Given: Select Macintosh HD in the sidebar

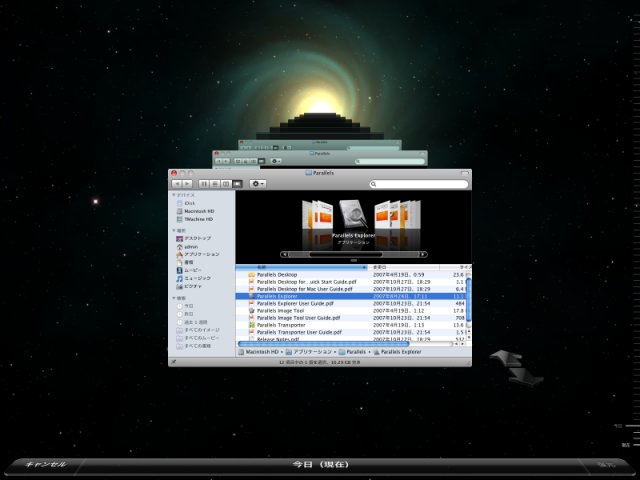Looking at the screenshot, I should pos(195,211).
